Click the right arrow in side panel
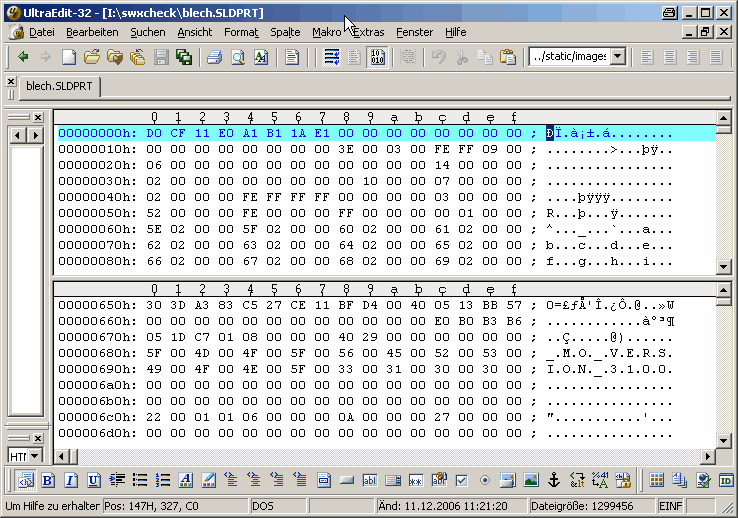Image resolution: width=738 pixels, height=518 pixels. point(35,135)
